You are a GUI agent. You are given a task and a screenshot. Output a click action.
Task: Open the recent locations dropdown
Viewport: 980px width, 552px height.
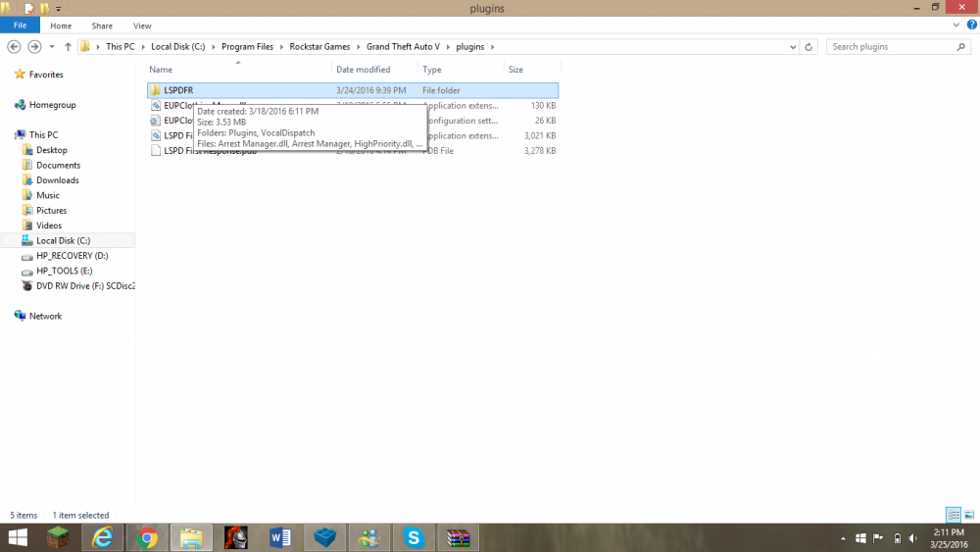click(52, 47)
